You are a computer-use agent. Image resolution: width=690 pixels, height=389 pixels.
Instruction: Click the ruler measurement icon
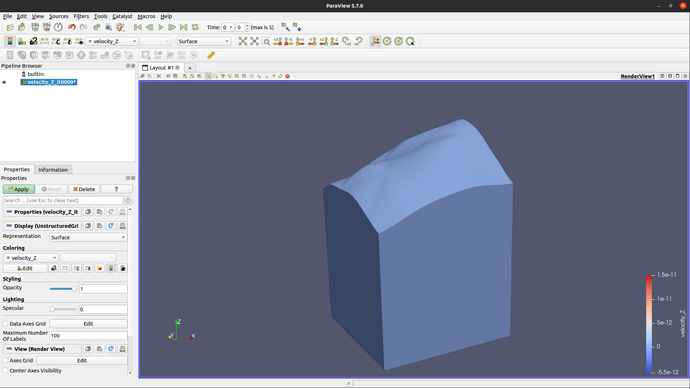[x=211, y=55]
